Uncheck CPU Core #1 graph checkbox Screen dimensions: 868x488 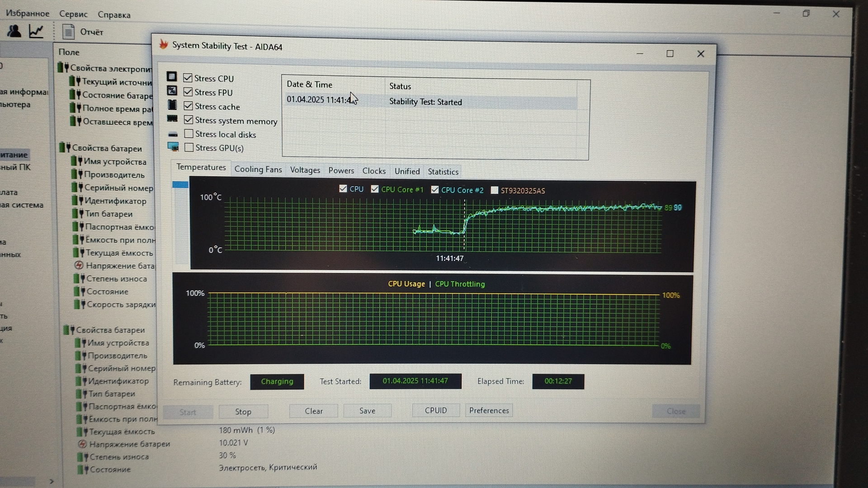375,189
